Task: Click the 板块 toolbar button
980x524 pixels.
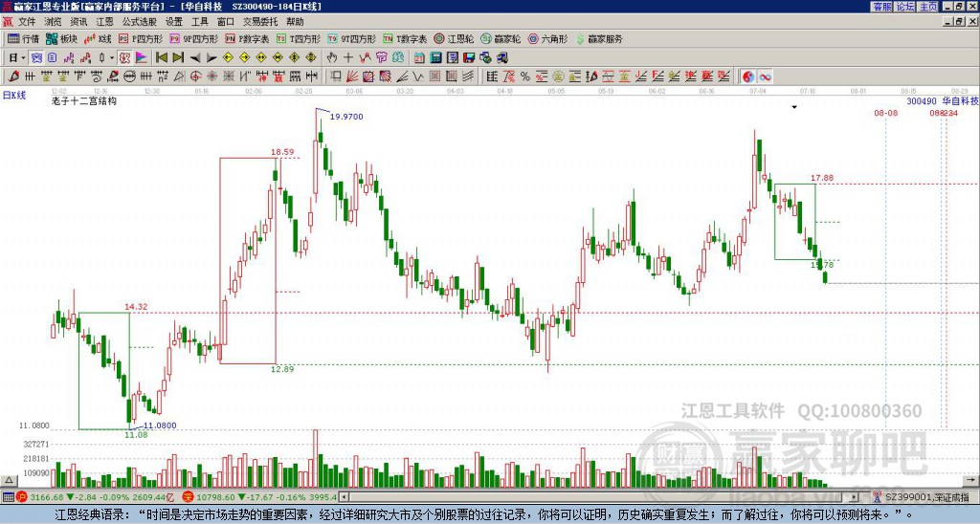Action: 62,38
